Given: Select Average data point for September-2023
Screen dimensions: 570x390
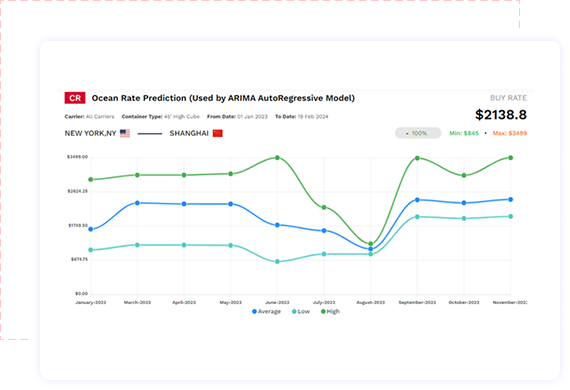Looking at the screenshot, I should coord(417,200).
